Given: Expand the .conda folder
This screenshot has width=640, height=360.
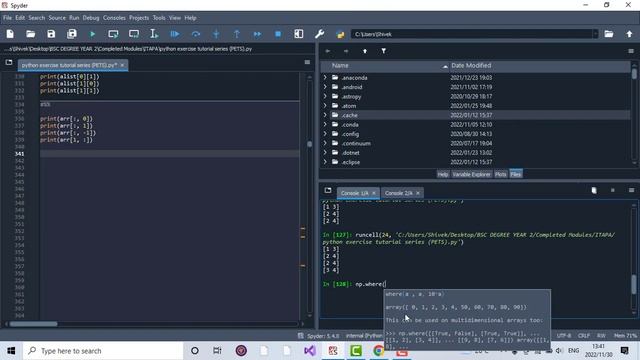Looking at the screenshot, I should point(325,124).
